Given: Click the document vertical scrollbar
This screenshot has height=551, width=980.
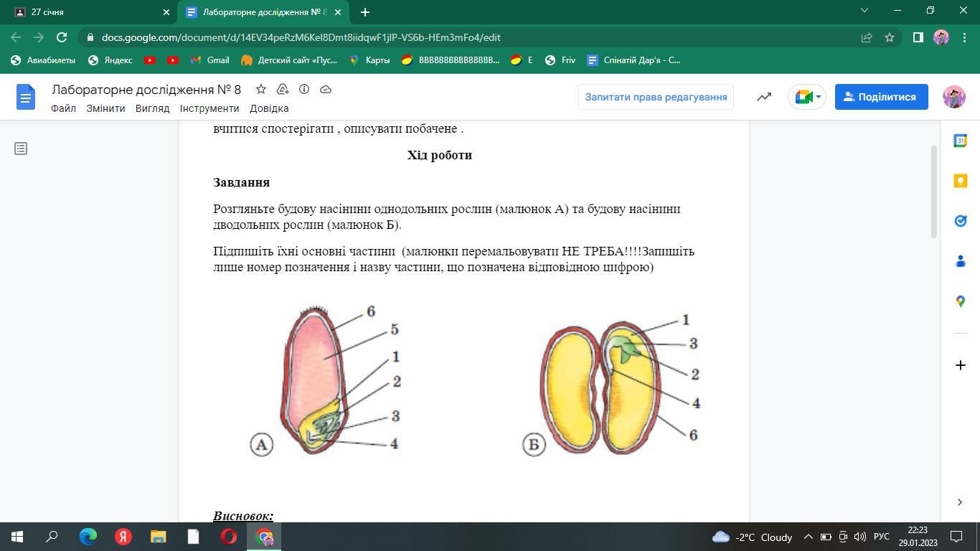Looking at the screenshot, I should point(933,191).
